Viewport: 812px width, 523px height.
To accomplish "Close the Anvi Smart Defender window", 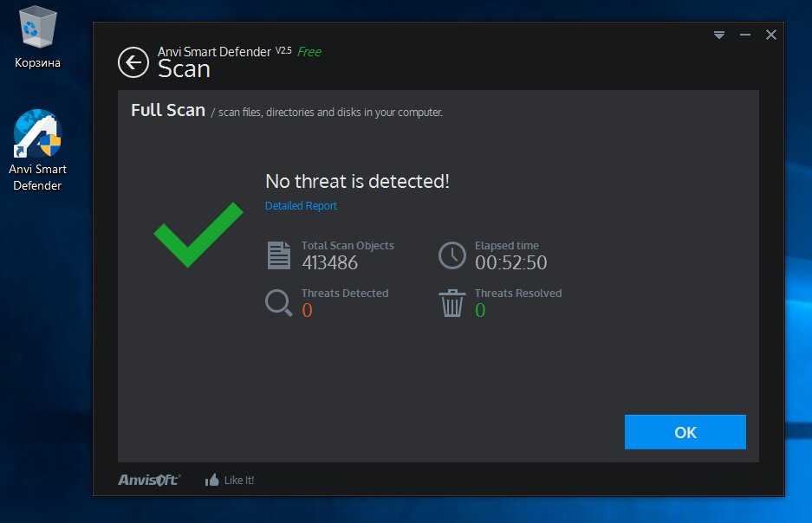I will pyautogui.click(x=771, y=35).
